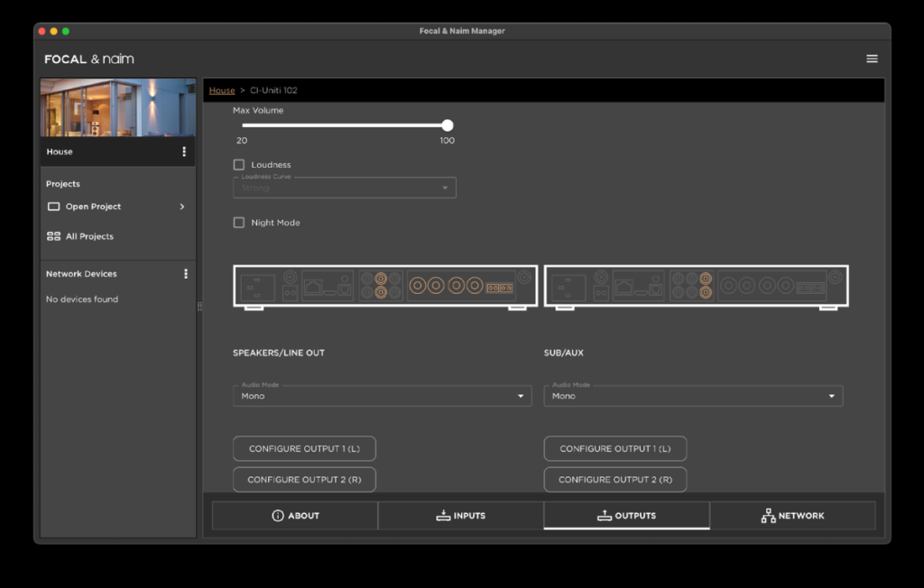Screen dimensions: 924x588
Task: Switch to the Inputs tab
Action: coord(461,516)
